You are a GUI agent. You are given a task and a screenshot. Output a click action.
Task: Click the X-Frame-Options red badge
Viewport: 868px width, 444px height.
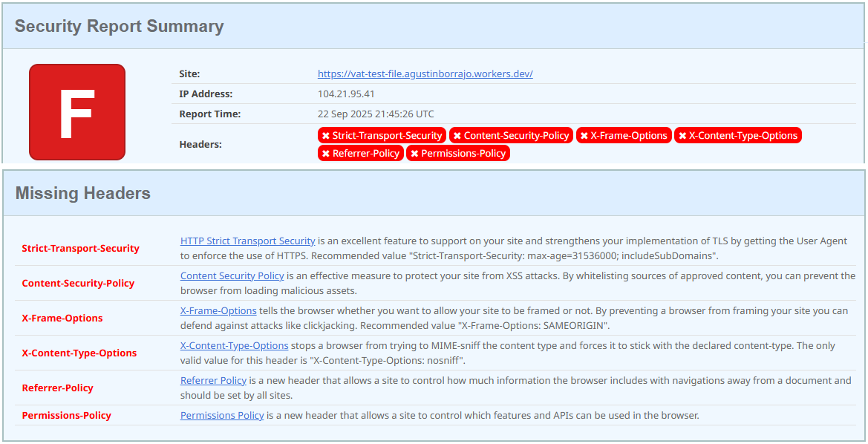coord(624,135)
